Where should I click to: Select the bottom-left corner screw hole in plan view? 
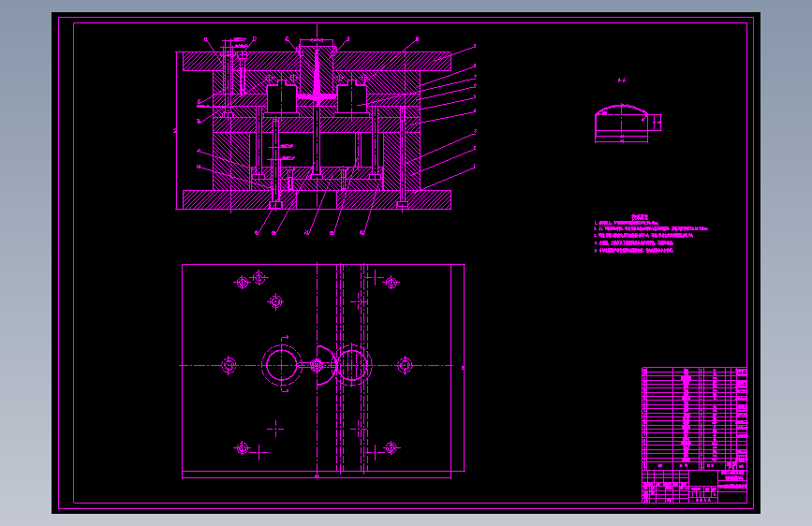[242, 447]
